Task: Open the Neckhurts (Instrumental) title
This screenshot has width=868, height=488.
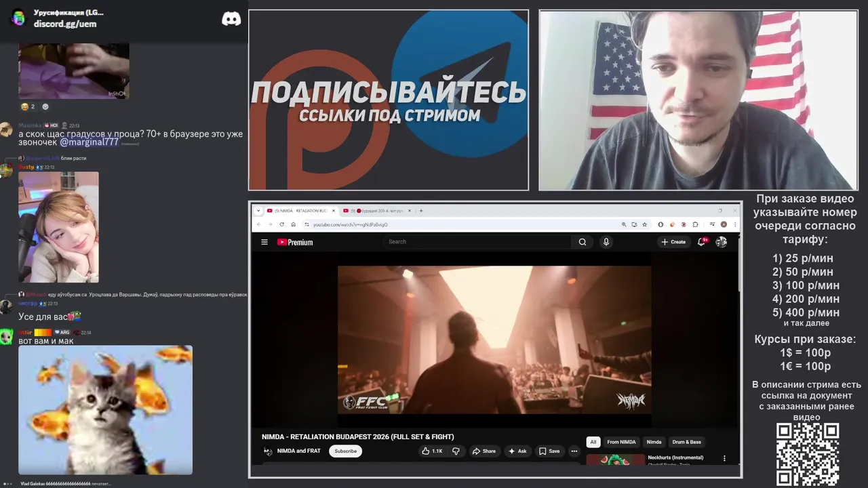Action: 675,457
